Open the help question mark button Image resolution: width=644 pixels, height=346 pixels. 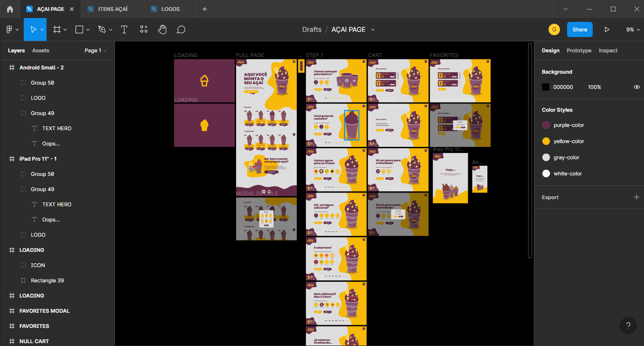[628, 326]
